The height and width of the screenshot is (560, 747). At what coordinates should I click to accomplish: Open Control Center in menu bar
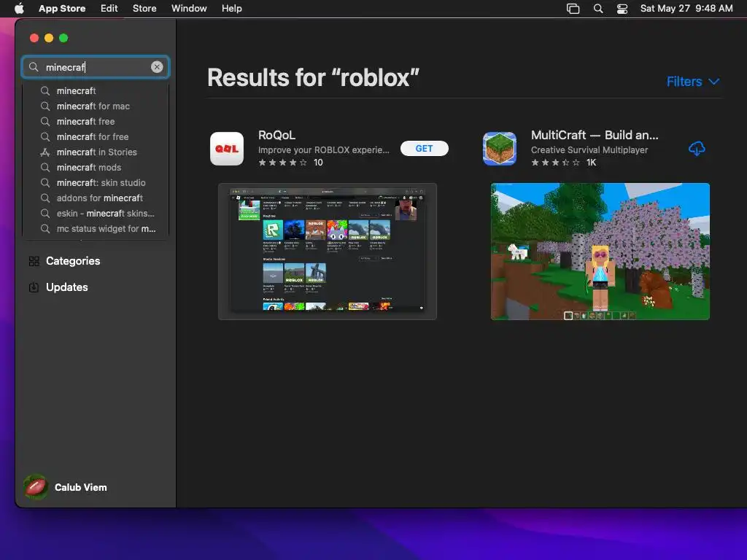click(622, 9)
